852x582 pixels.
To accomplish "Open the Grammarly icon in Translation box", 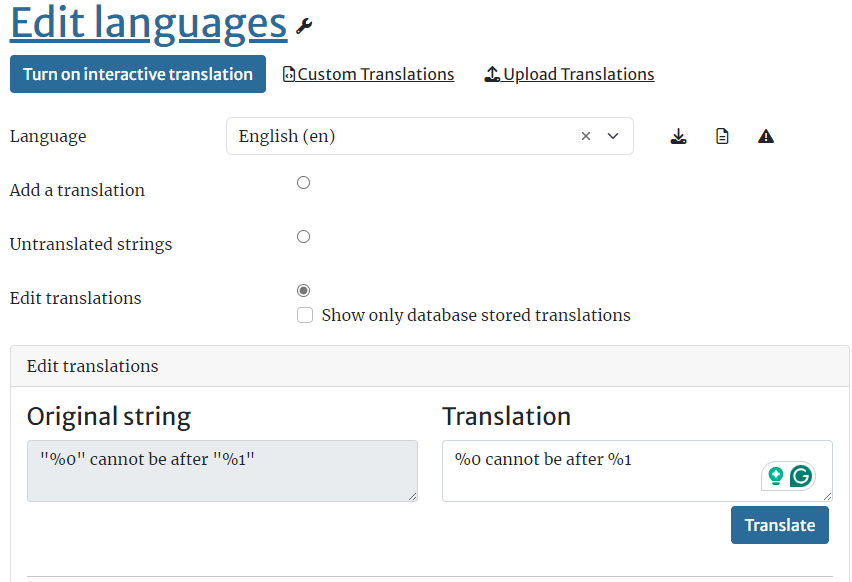I will pyautogui.click(x=801, y=476).
